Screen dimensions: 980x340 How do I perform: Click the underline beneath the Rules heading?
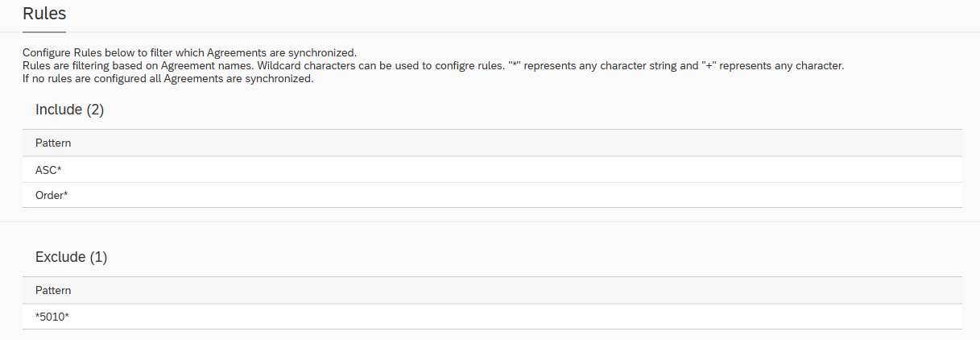[x=44, y=32]
